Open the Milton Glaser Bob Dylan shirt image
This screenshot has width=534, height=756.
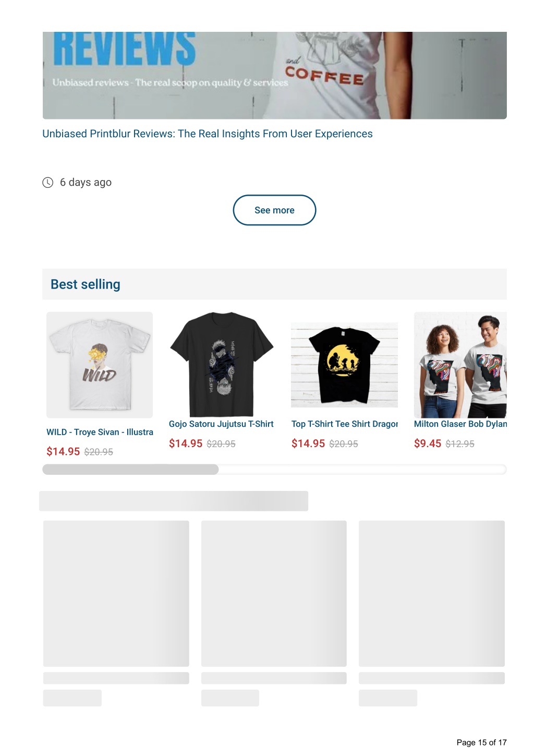pos(460,365)
